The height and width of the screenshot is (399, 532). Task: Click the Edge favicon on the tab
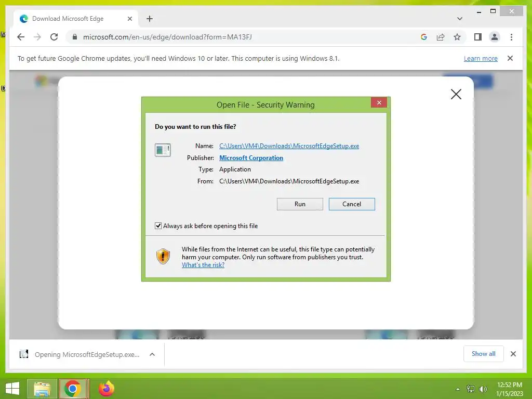(24, 19)
